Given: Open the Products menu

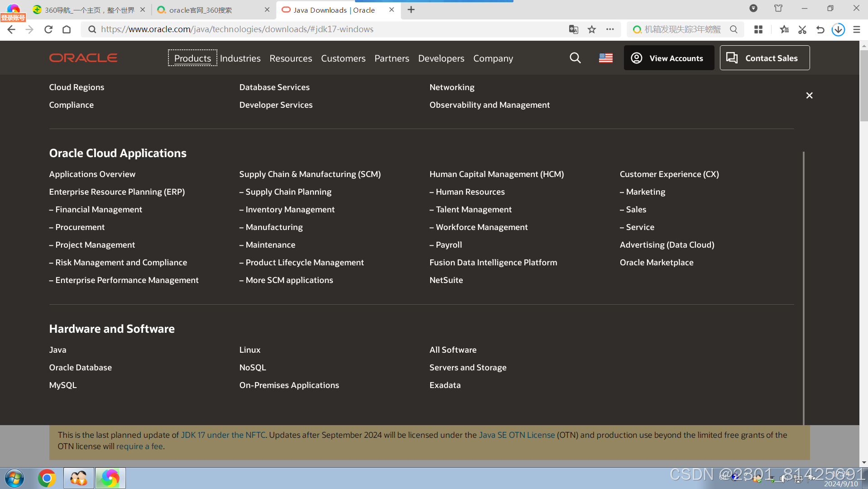Looking at the screenshot, I should (192, 58).
